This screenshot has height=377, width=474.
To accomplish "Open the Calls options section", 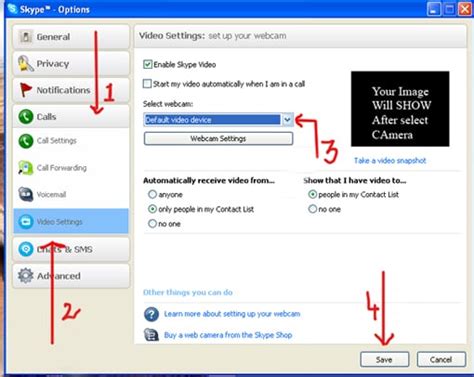I will (71, 117).
